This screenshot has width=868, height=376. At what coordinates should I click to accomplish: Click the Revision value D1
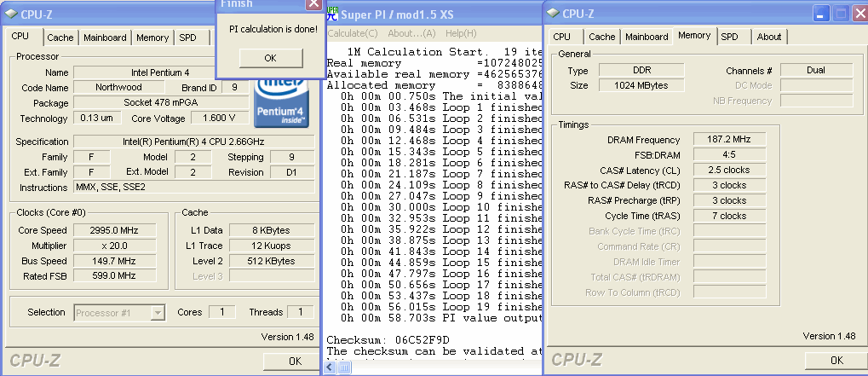tap(291, 172)
